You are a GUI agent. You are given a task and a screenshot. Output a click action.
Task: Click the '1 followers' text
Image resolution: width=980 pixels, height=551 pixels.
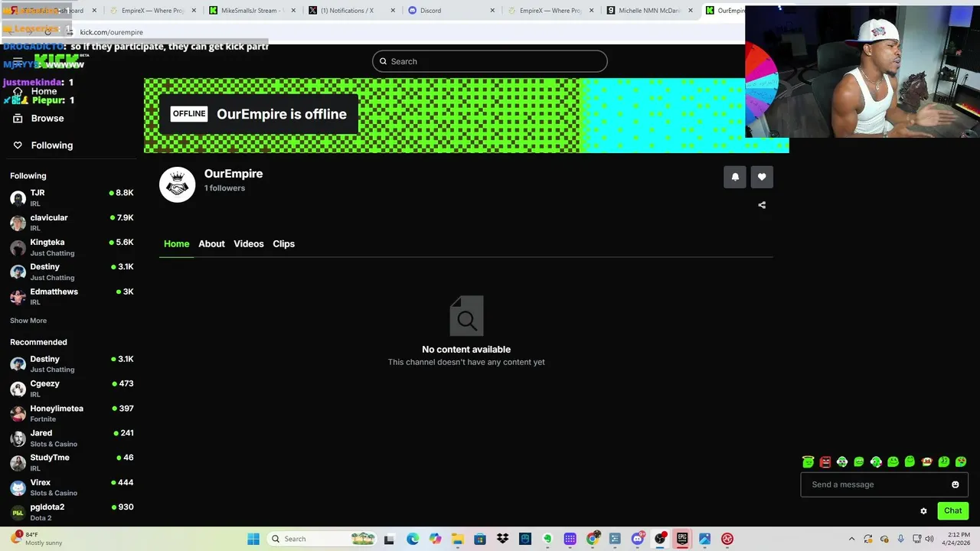224,188
